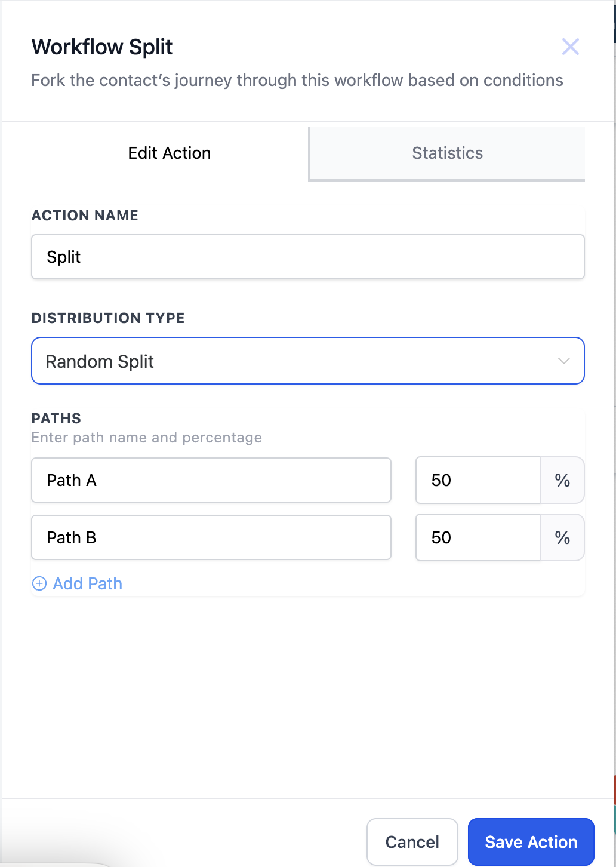This screenshot has height=867, width=616.
Task: Click the Workflow Split heading
Action: 102,47
